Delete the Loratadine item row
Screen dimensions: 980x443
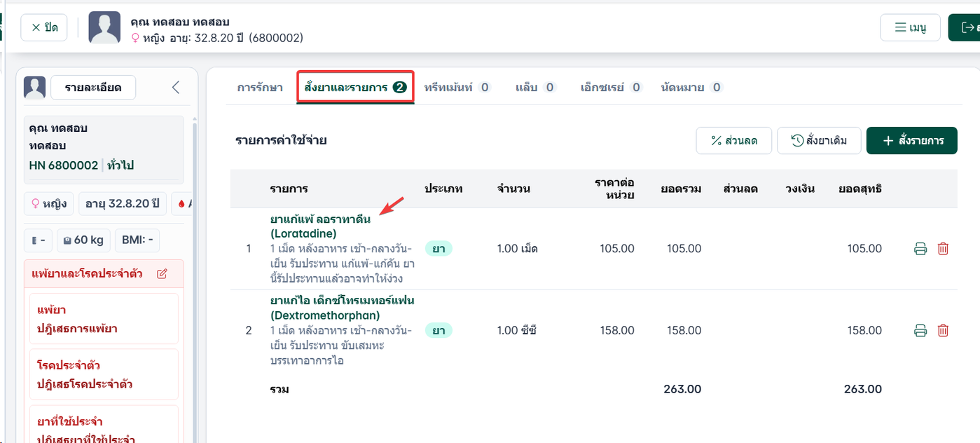pos(943,249)
